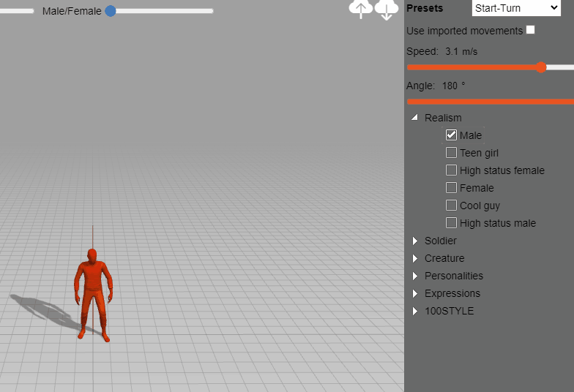The height and width of the screenshot is (392, 574).
Task: Click the Angle slider track
Action: tap(491, 102)
